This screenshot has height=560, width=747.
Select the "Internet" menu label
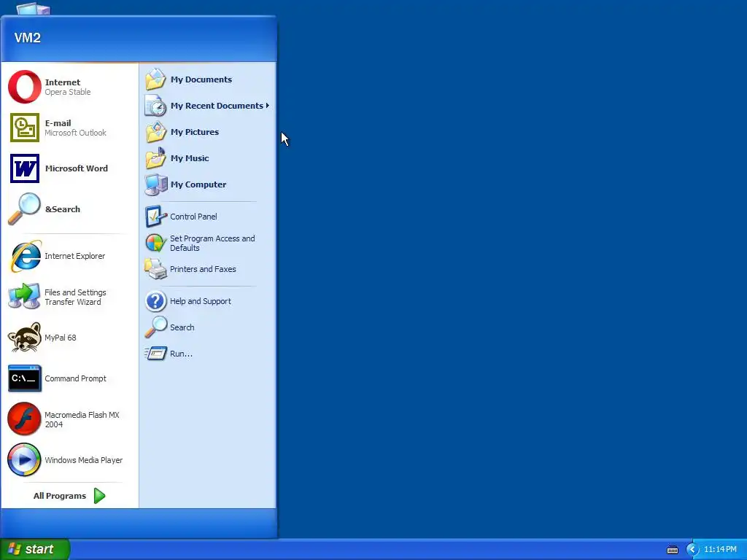(63, 82)
